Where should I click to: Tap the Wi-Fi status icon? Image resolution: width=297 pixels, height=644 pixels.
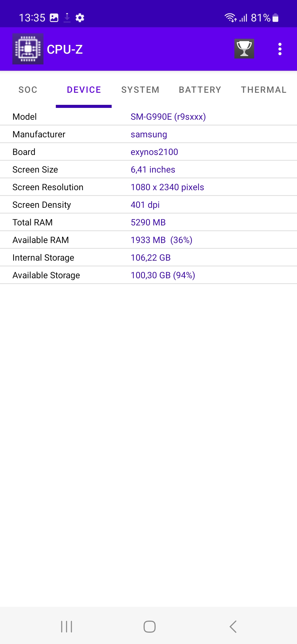coord(230,18)
